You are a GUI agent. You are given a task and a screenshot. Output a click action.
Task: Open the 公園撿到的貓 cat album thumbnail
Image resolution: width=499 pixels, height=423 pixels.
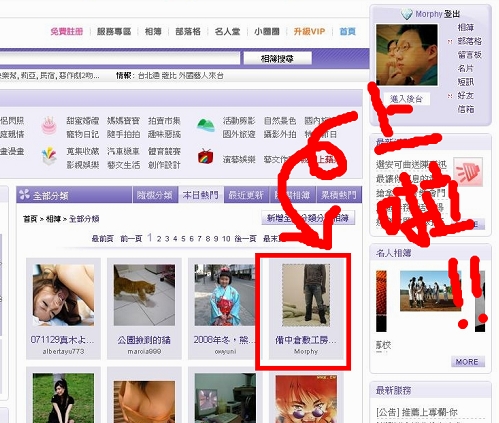(x=144, y=295)
